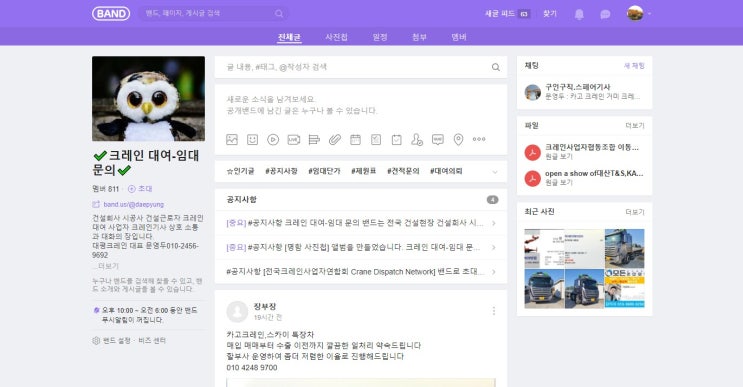The width and height of the screenshot is (743, 387).
Task: Filter by ☆인기글 tag
Action: [x=240, y=171]
